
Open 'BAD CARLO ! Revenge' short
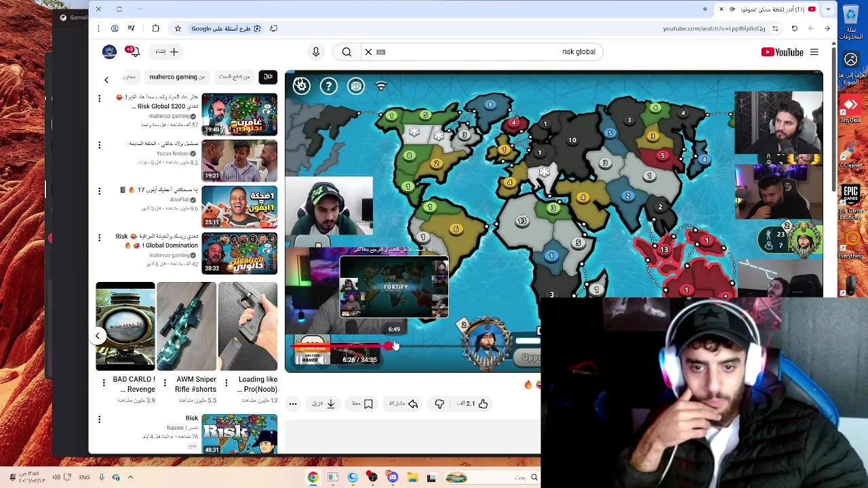coord(125,326)
